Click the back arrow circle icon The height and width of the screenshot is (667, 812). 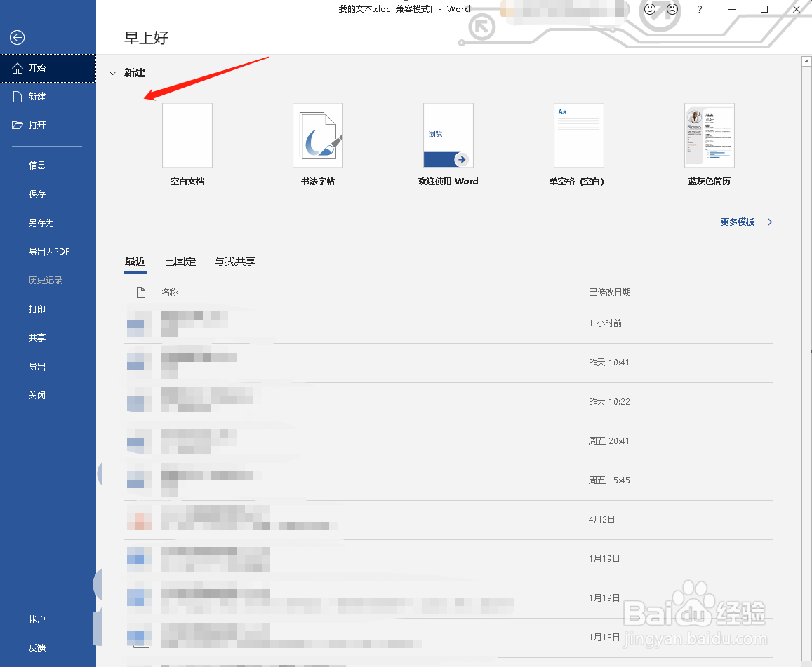[17, 37]
